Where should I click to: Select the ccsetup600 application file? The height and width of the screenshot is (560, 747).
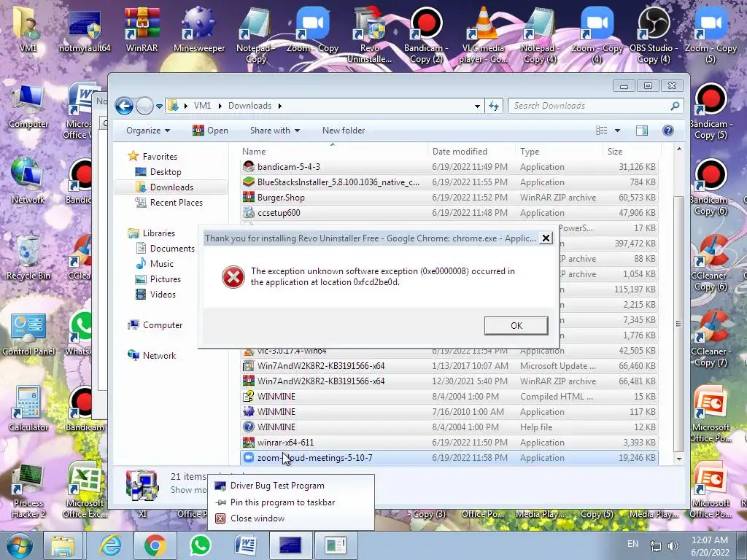point(449,213)
